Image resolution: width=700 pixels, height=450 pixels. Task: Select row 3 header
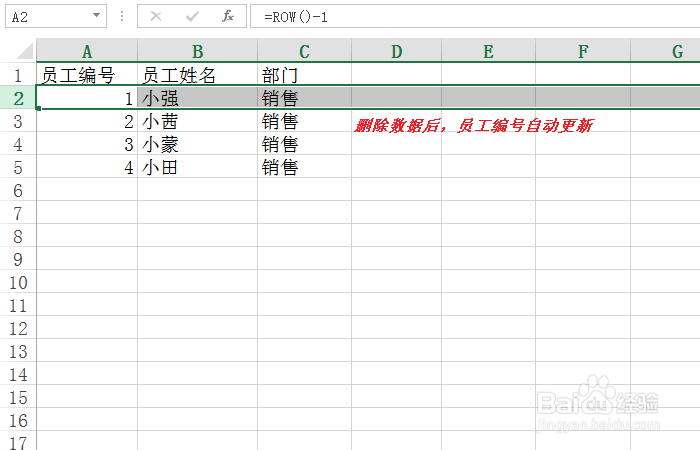click(18, 121)
